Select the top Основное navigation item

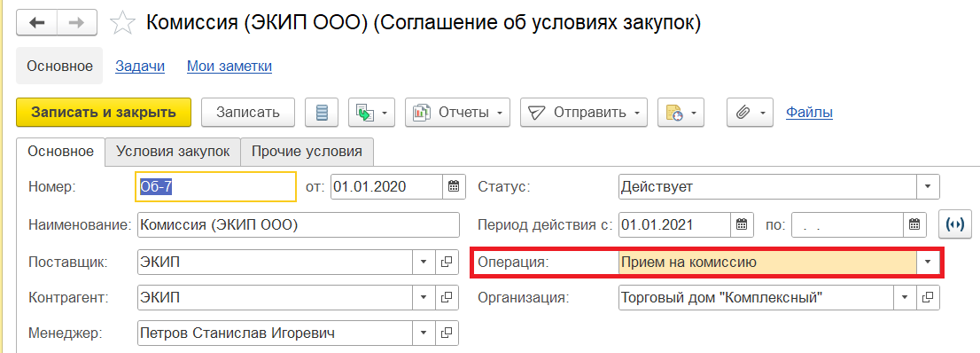pos(59,66)
